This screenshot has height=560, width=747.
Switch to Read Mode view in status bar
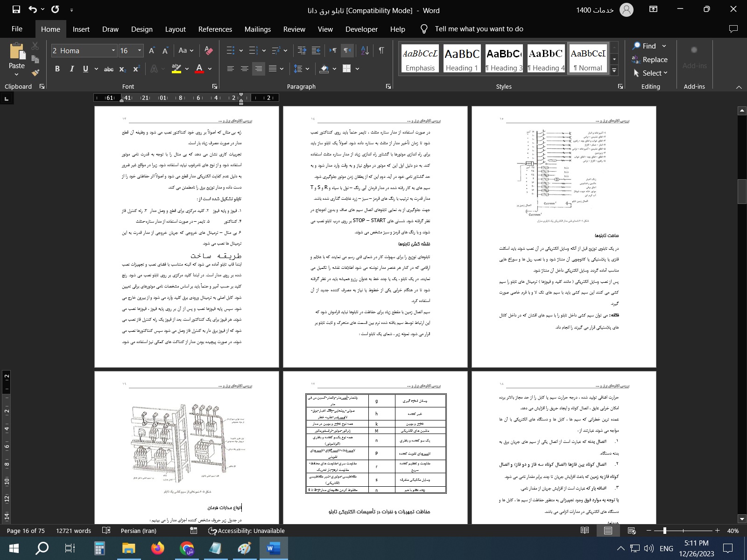585,531
